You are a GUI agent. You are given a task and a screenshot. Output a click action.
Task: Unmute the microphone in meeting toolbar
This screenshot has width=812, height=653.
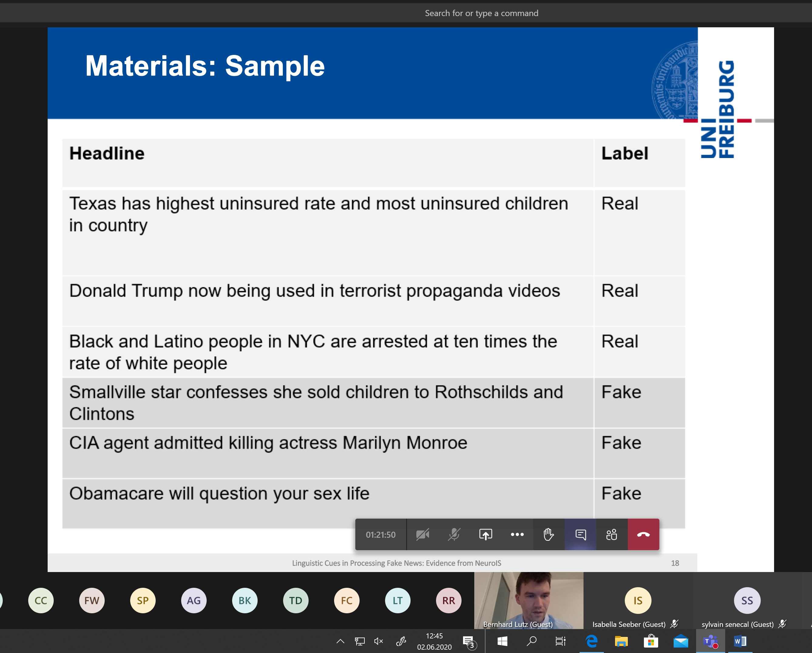454,534
